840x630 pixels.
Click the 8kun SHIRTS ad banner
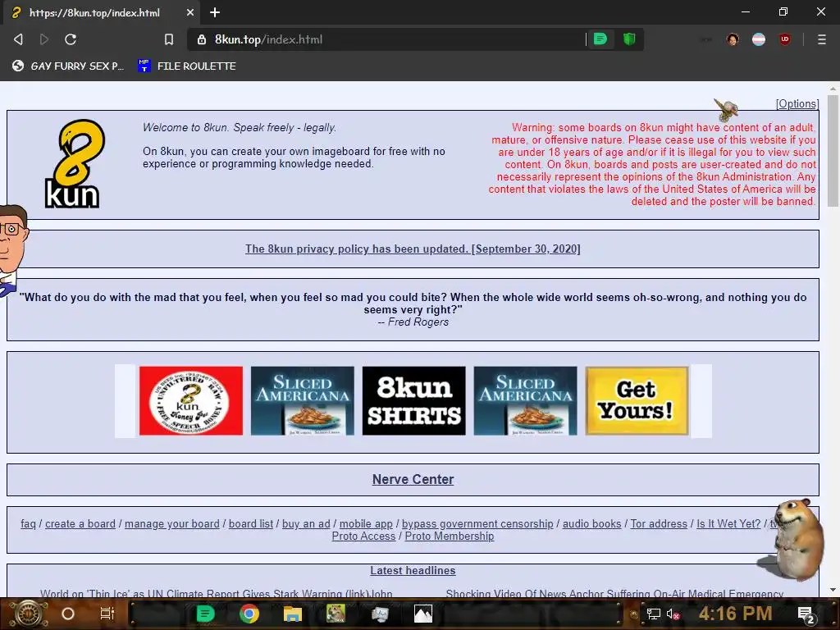[x=413, y=400]
